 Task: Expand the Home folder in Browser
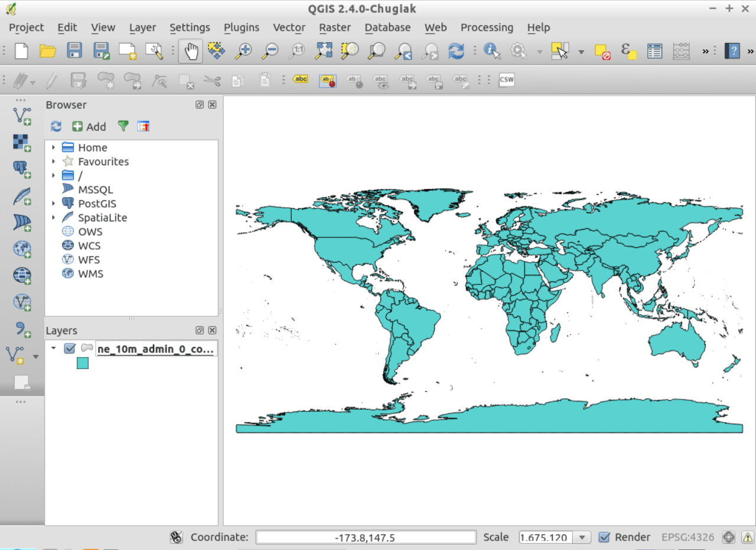coord(53,148)
